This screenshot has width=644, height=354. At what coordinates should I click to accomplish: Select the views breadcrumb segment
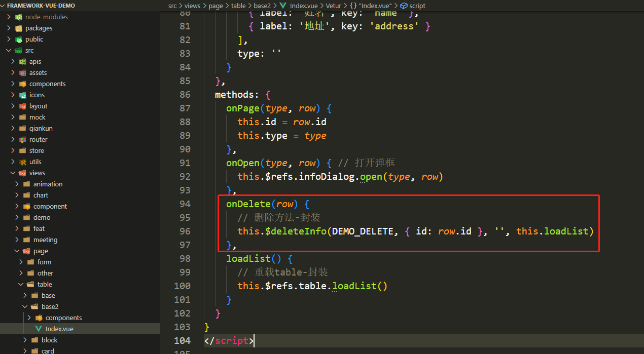pyautogui.click(x=192, y=6)
